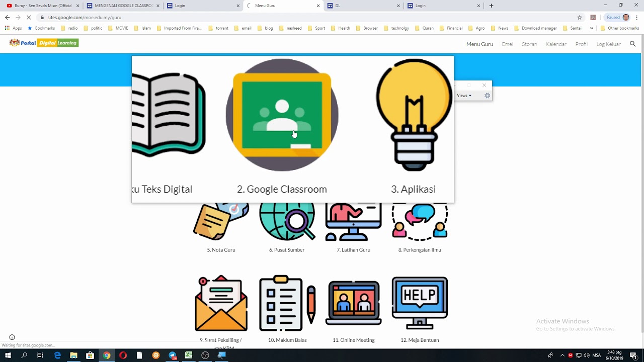Close the Menu Guru tab
Image resolution: width=644 pixels, height=362 pixels.
[x=318, y=6]
